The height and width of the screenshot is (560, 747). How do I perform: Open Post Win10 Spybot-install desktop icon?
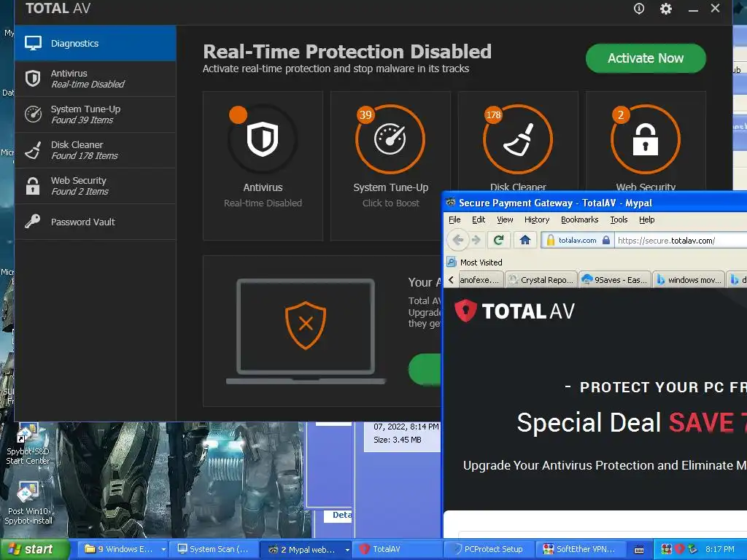coord(28,503)
